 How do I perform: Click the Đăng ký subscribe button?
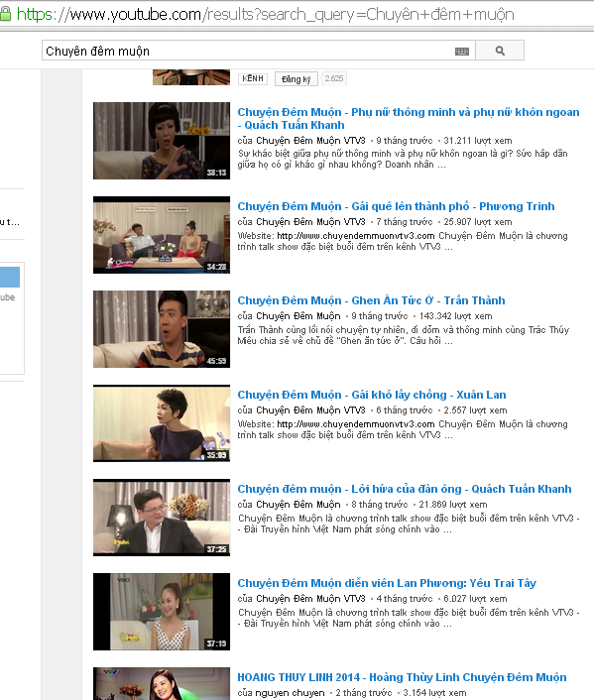pyautogui.click(x=297, y=79)
